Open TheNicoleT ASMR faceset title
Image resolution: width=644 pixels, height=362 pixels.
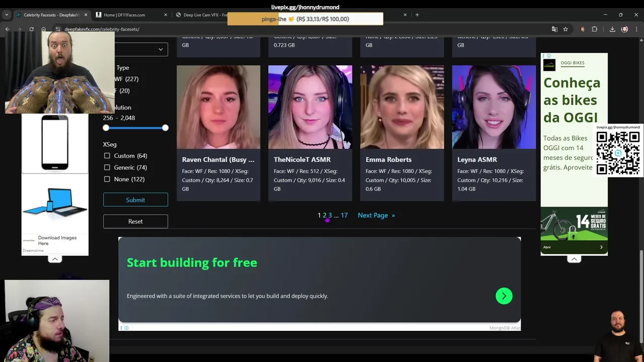coord(302,159)
